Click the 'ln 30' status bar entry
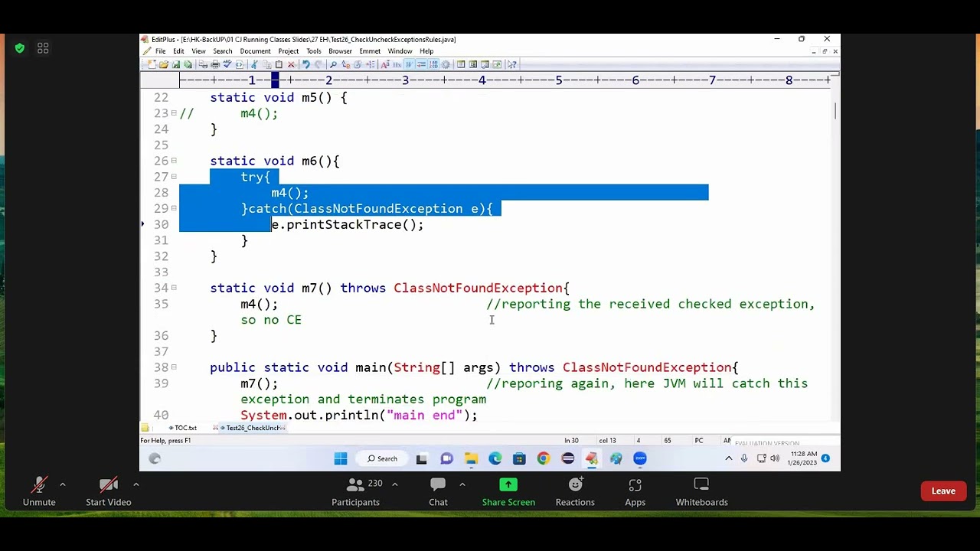This screenshot has height=551, width=980. pyautogui.click(x=571, y=441)
